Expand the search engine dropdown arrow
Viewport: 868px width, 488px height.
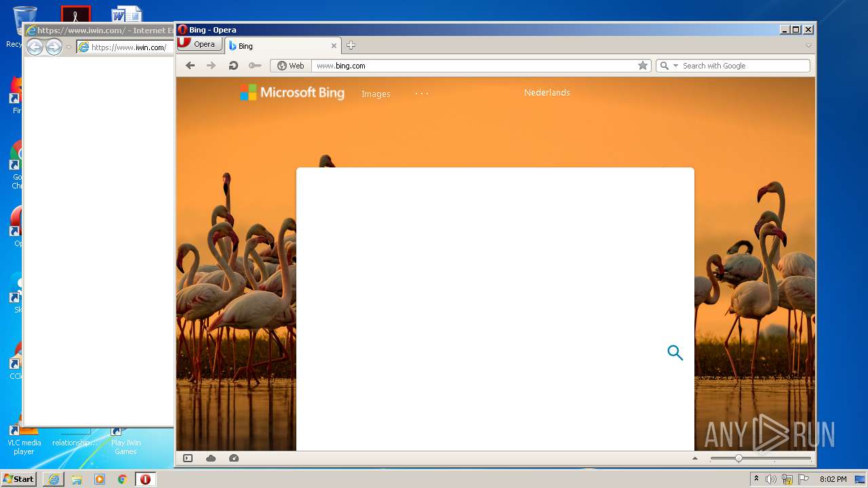(675, 66)
